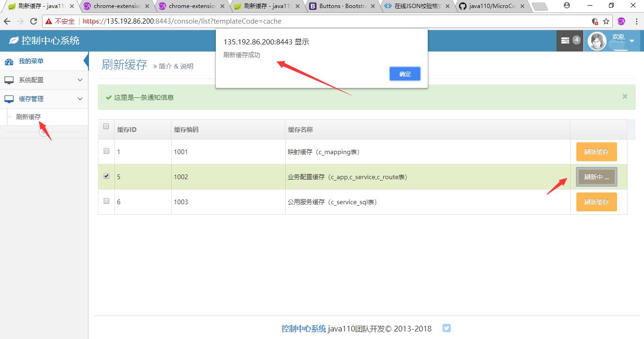This screenshot has height=339, width=644.
Task: Click the browser back arrow
Action: click(7, 21)
